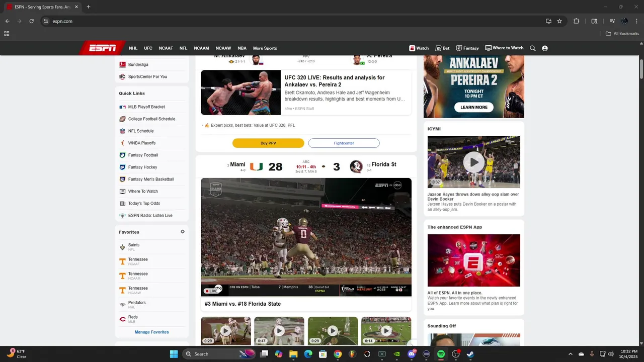This screenshot has width=644, height=362.
Task: Click the Fightcenter button
Action: coord(344,143)
